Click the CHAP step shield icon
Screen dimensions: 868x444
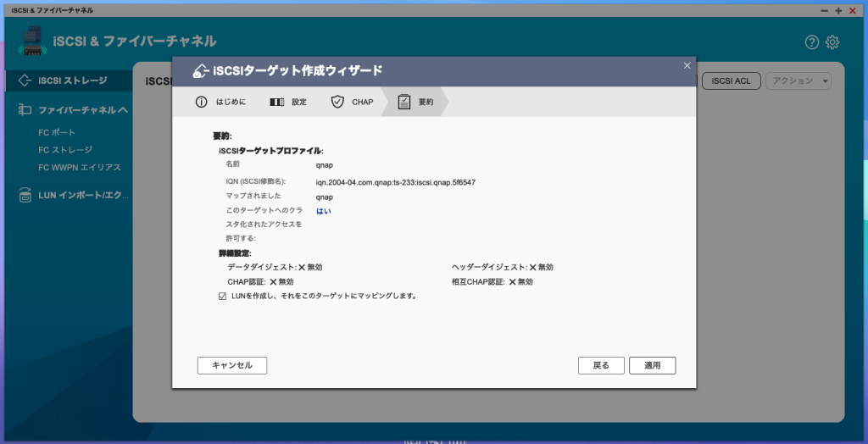pyautogui.click(x=337, y=102)
